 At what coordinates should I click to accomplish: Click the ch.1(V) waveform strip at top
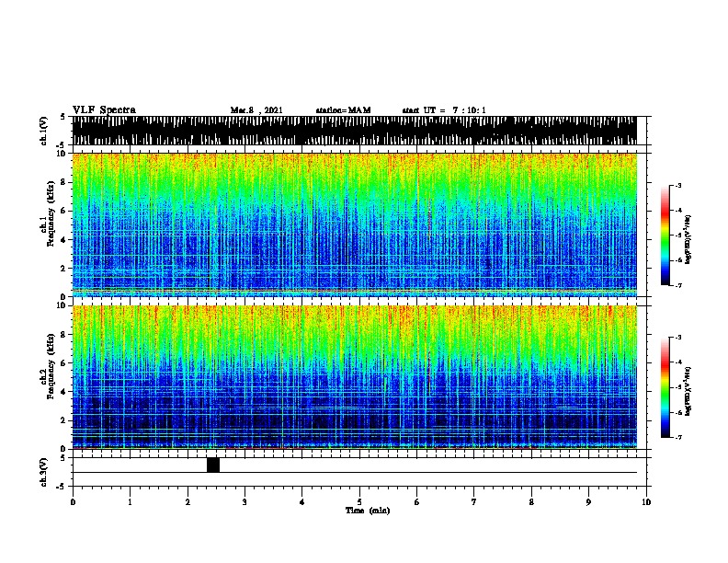[355, 131]
